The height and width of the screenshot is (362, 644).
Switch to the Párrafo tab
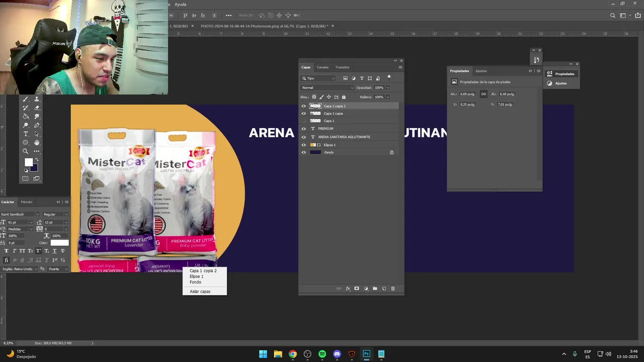click(x=26, y=202)
